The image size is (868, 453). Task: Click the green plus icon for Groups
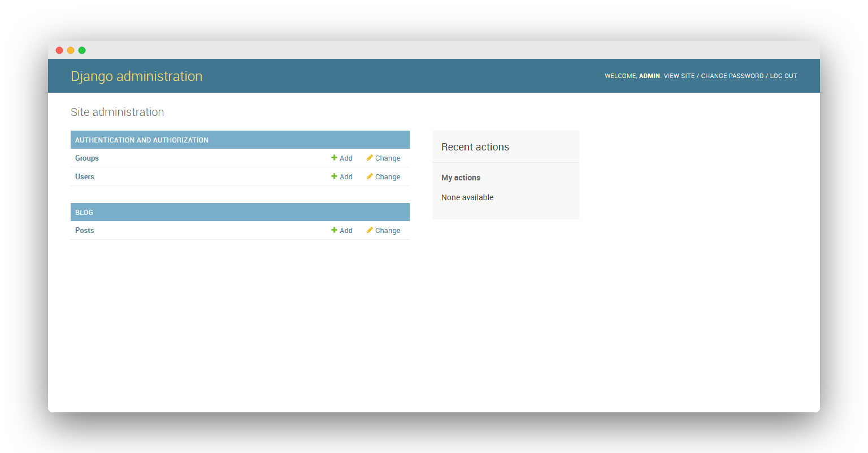tap(334, 158)
